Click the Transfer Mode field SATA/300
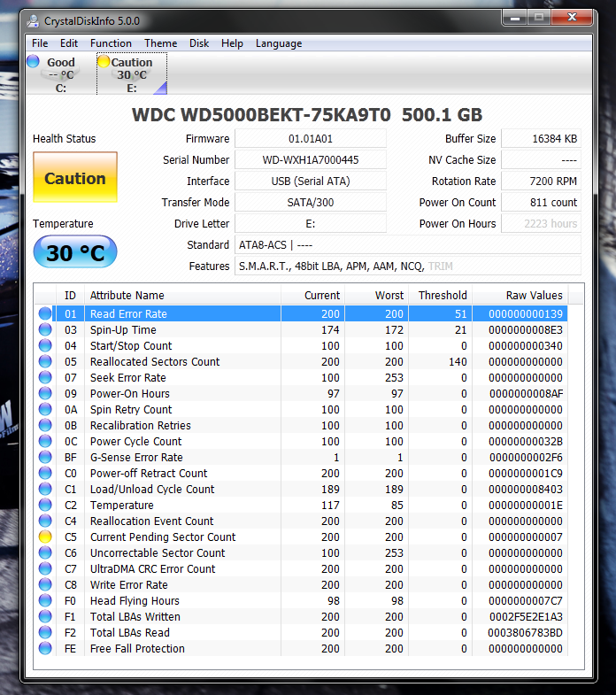The image size is (616, 695). 311,203
